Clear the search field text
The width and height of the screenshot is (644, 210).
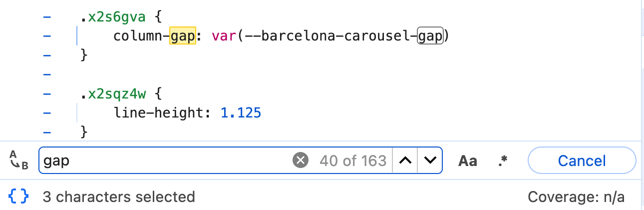(300, 160)
